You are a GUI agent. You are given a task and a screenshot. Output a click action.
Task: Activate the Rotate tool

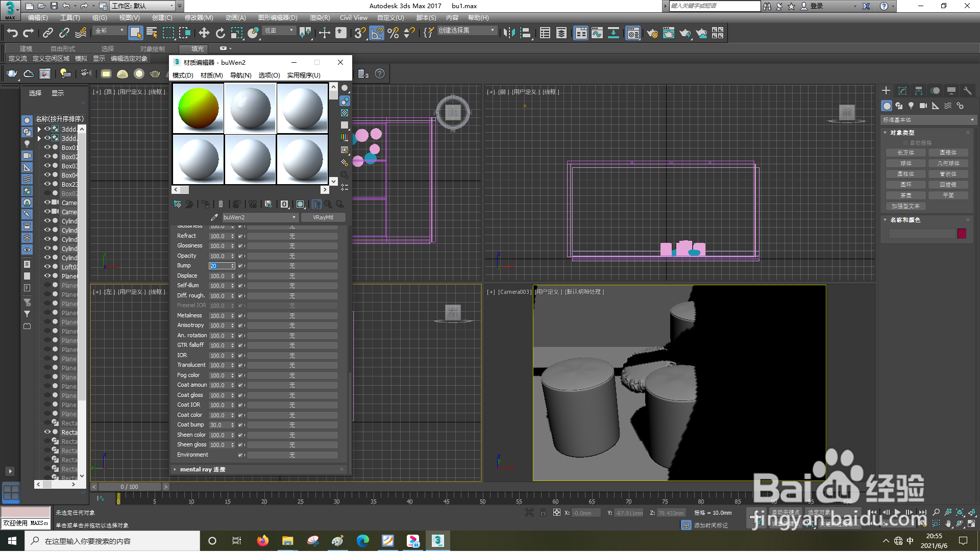tap(220, 33)
